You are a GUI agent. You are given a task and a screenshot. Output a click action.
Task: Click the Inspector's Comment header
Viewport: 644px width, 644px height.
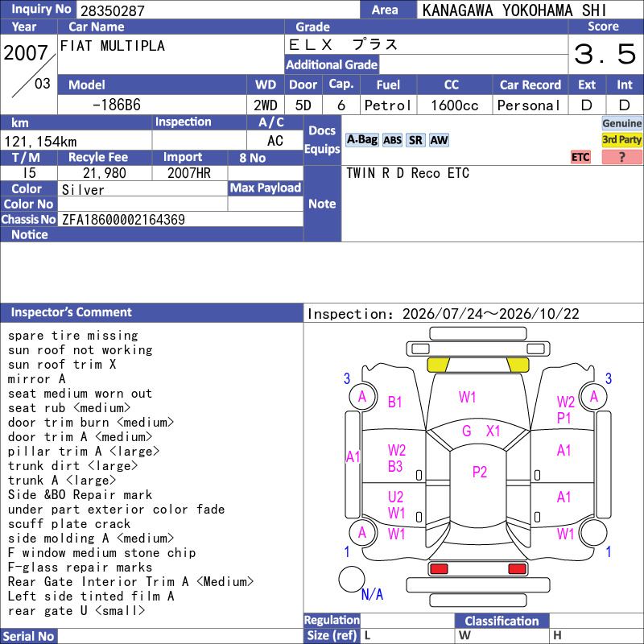coord(71,312)
